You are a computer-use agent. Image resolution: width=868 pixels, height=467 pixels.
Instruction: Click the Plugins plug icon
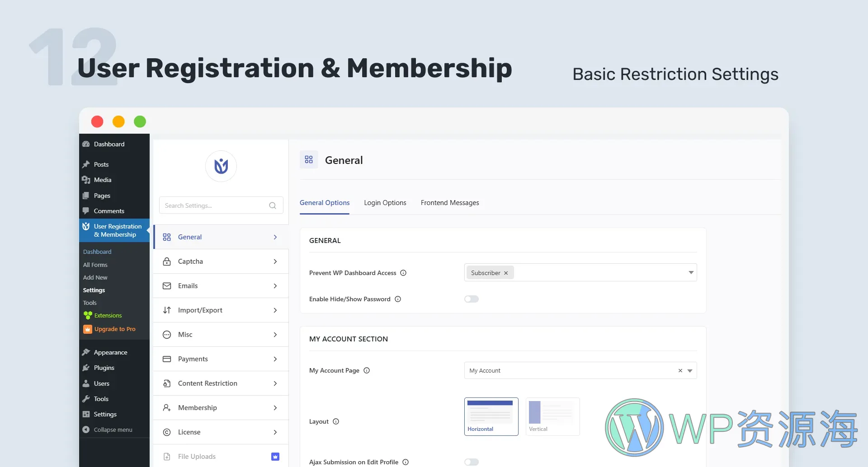click(86, 368)
